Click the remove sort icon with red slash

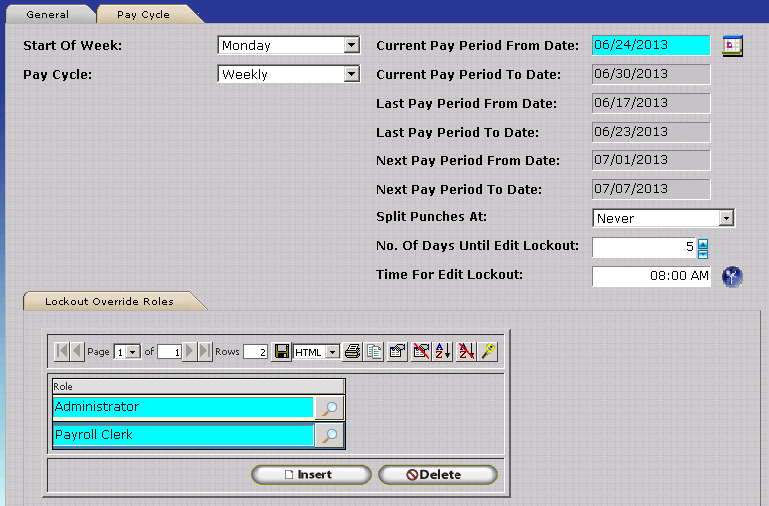(466, 352)
